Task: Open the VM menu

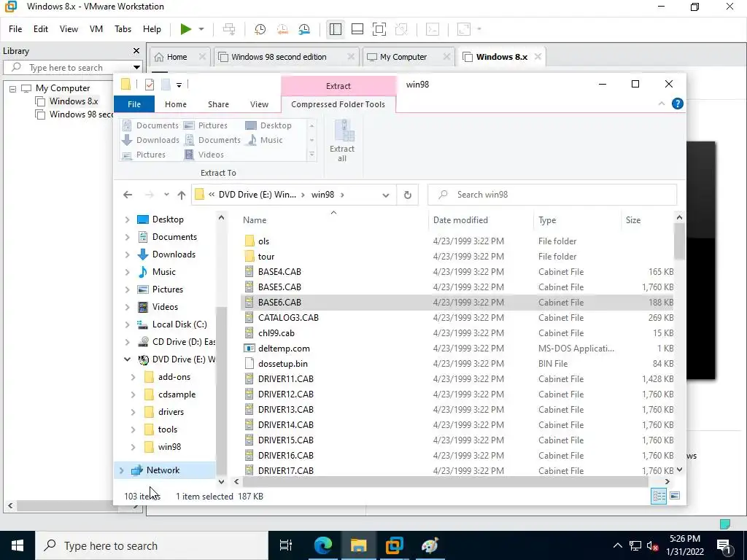Action: coord(96,29)
